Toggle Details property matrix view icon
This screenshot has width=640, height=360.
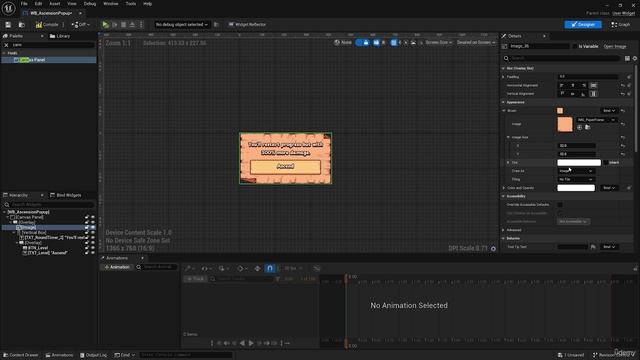627,58
